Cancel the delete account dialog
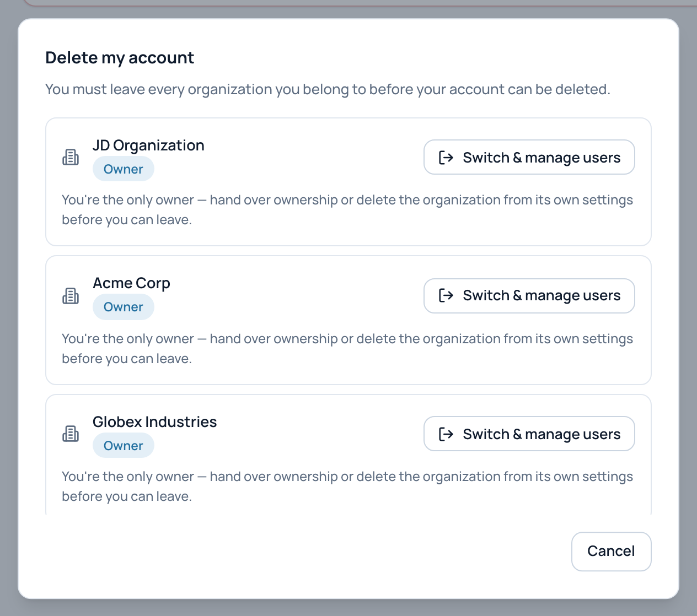The width and height of the screenshot is (697, 616). 611,551
